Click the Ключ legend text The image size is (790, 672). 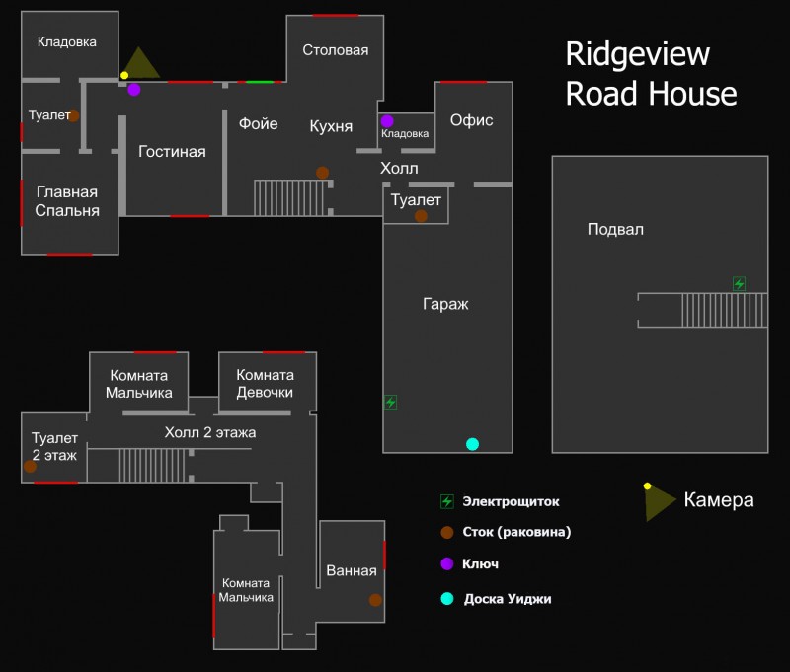pos(480,564)
